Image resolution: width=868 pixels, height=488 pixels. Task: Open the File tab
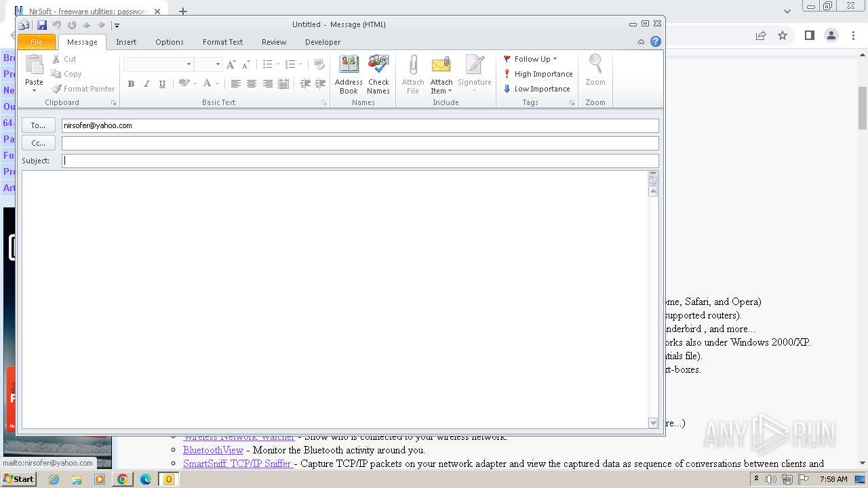pyautogui.click(x=37, y=42)
